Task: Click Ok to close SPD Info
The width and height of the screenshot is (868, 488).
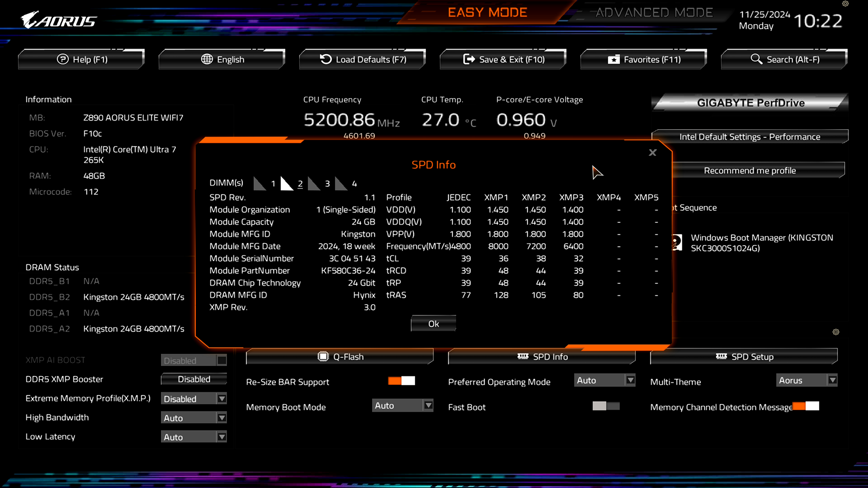Action: pyautogui.click(x=434, y=324)
